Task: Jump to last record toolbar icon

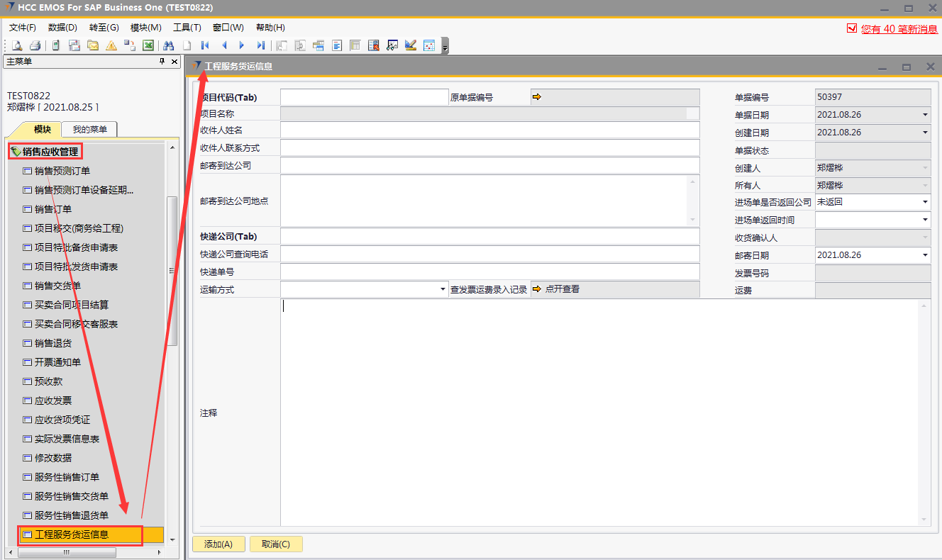Action: (260, 45)
